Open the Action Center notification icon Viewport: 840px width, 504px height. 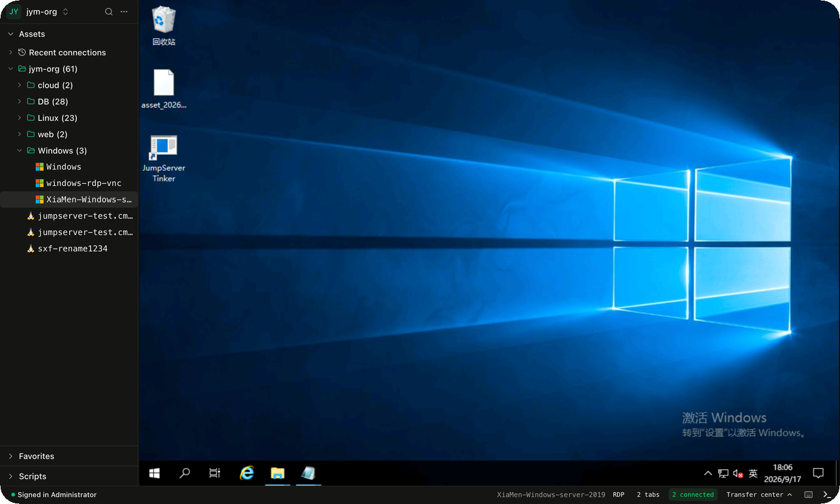[x=818, y=473]
